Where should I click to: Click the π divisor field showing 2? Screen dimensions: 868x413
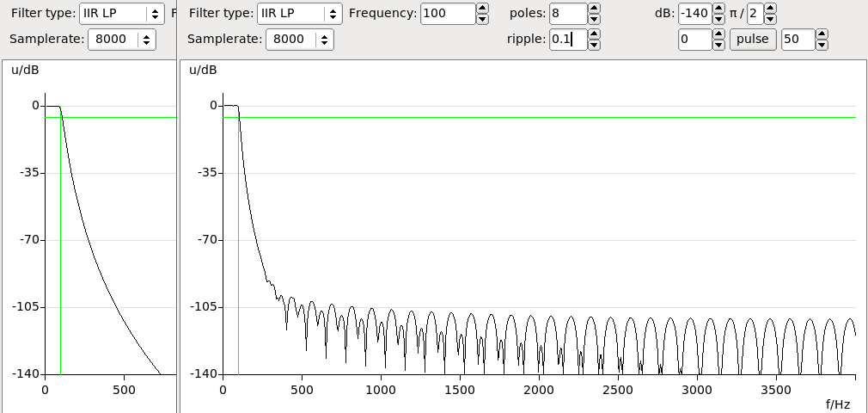coord(755,13)
